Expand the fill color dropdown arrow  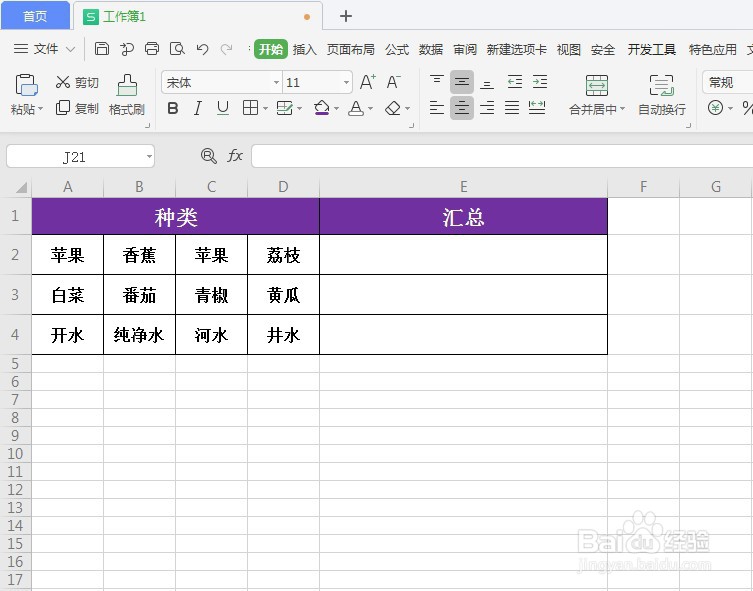pos(336,109)
